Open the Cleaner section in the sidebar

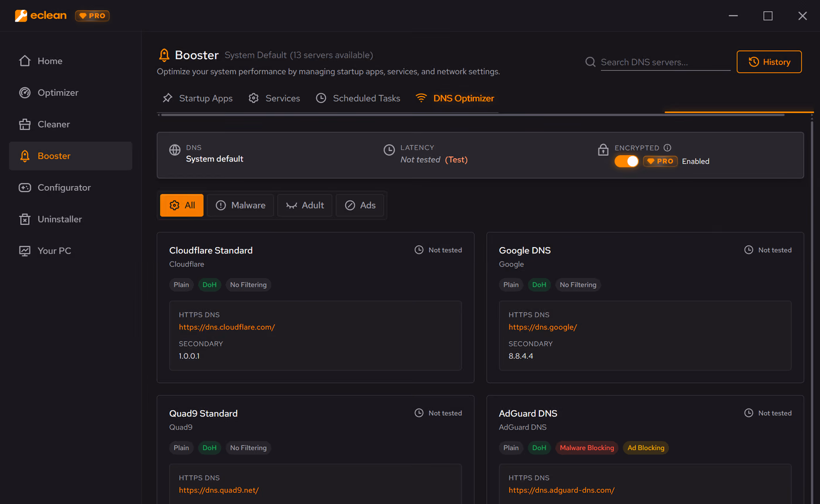click(x=70, y=124)
